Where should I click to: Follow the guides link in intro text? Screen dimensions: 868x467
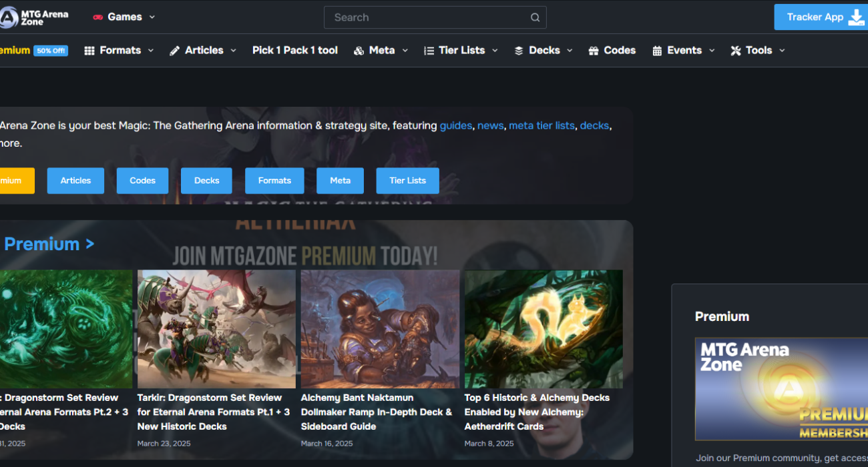(456, 125)
